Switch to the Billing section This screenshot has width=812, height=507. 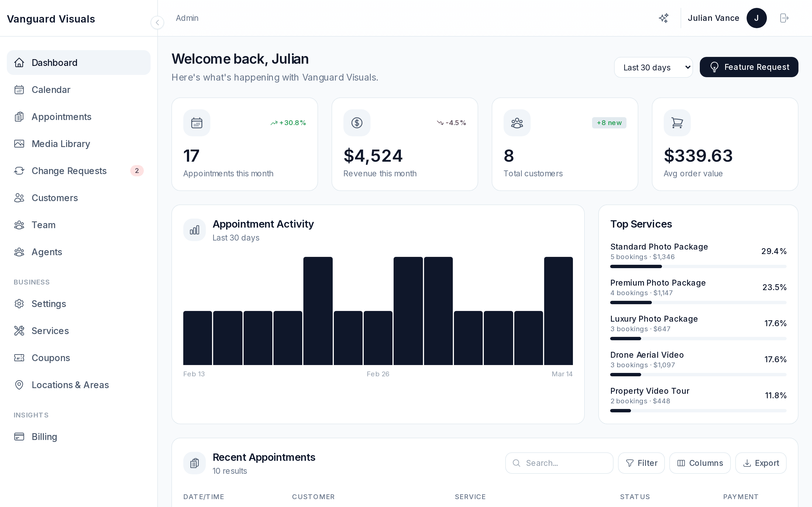[44, 437]
